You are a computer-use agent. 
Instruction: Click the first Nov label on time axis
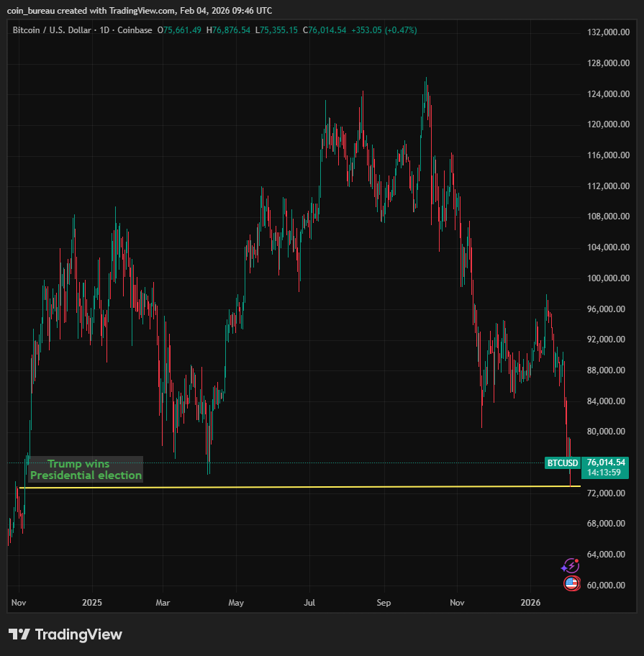point(19,603)
